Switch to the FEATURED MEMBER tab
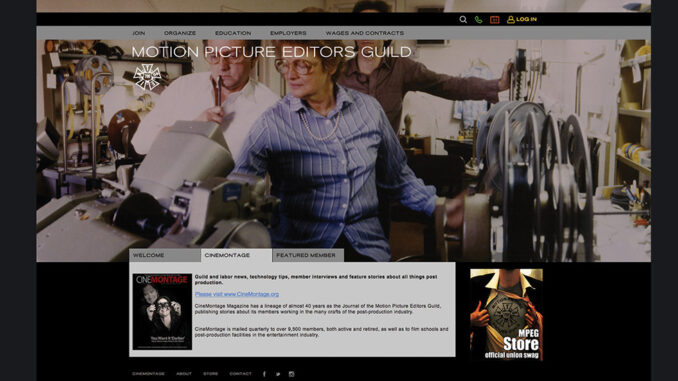This screenshot has height=381, width=678. tap(308, 255)
